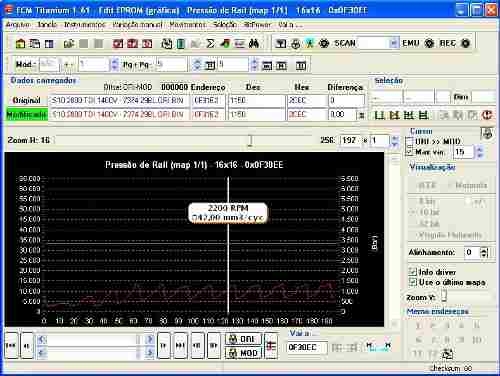
Task: Click the first red map icon in toolbar
Action: [x=118, y=44]
